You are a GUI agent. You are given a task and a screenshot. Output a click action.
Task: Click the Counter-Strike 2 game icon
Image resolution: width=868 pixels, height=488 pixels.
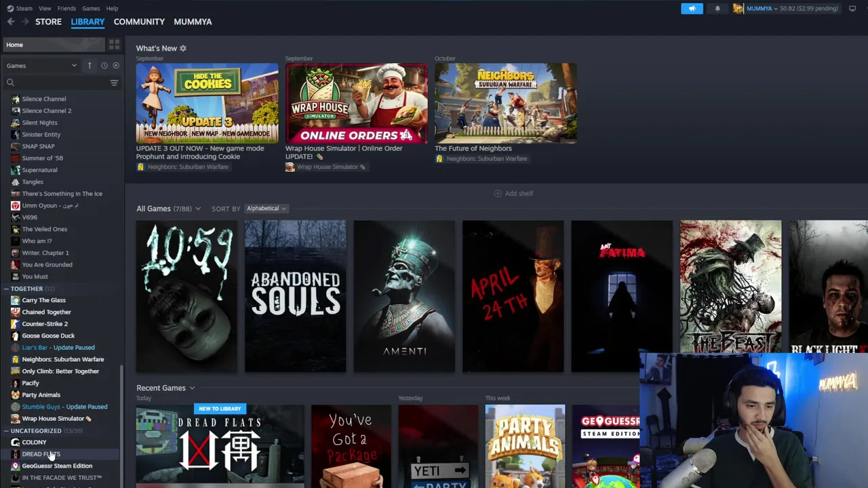click(15, 324)
